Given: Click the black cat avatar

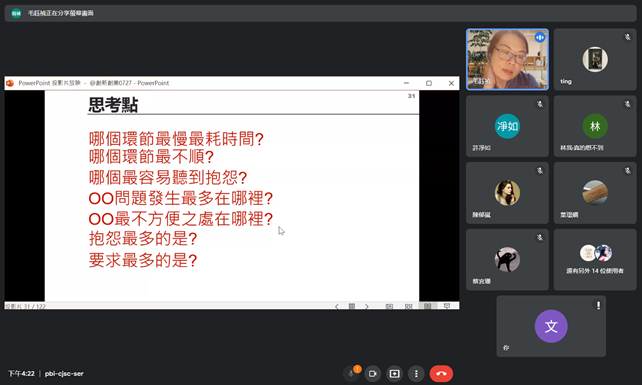Looking at the screenshot, I should coord(507,260).
